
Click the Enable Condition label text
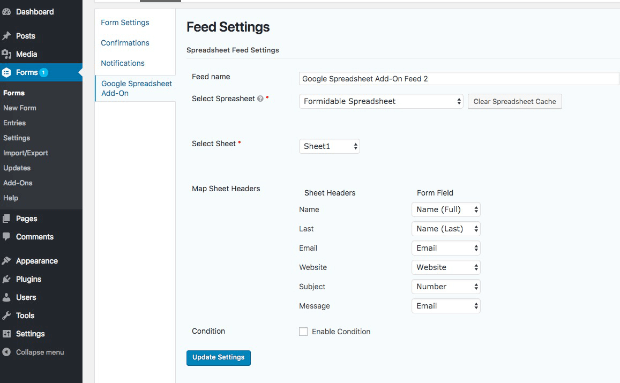tap(341, 332)
